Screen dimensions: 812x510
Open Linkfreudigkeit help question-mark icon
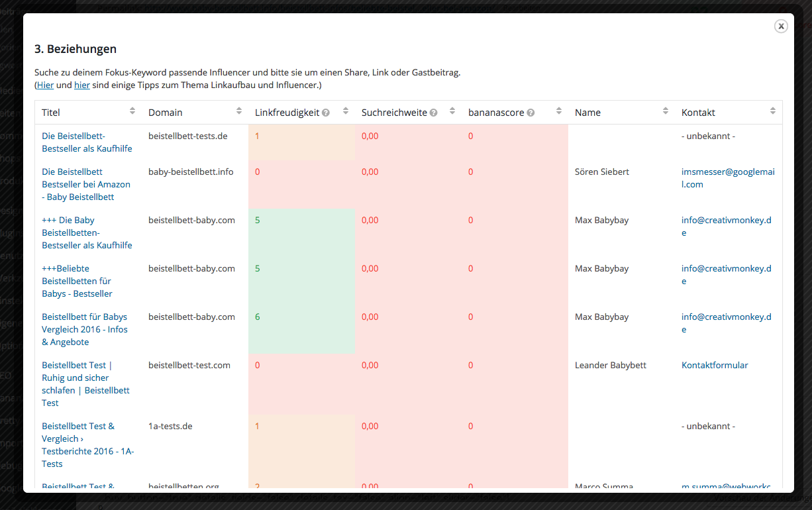326,113
